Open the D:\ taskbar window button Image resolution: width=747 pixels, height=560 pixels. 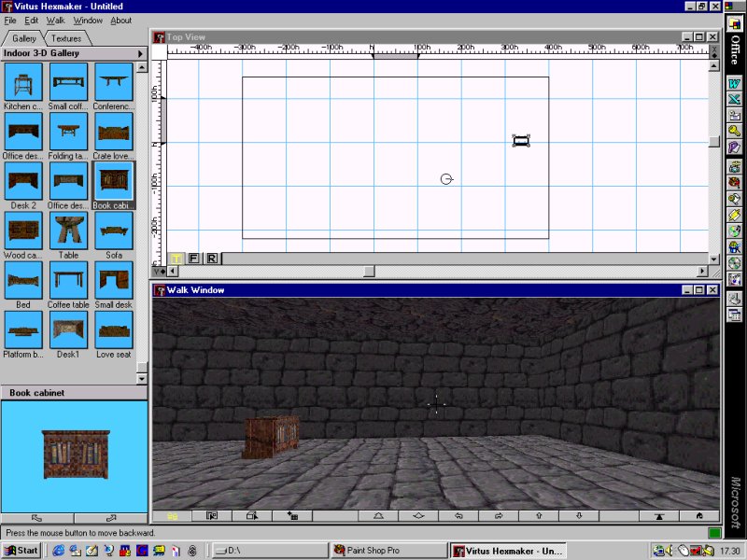coord(270,551)
